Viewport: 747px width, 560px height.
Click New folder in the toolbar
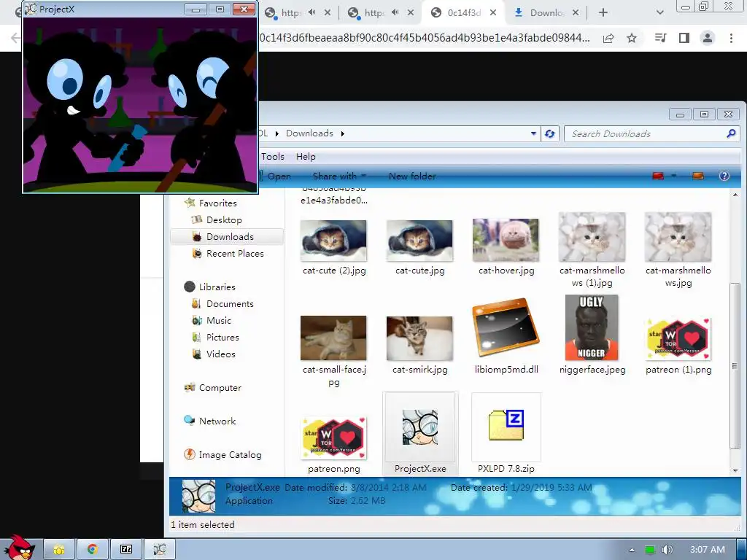pyautogui.click(x=413, y=176)
